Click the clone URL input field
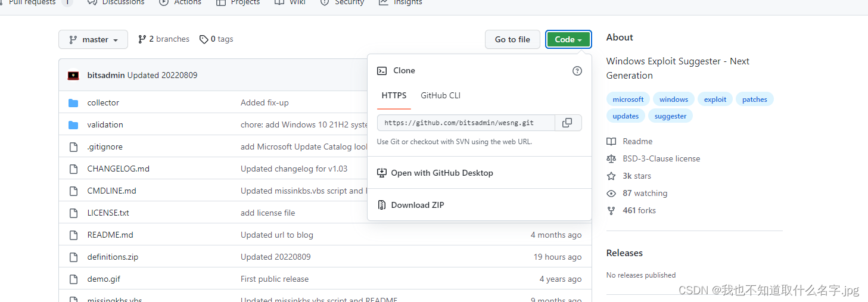This screenshot has width=868, height=302. (466, 123)
